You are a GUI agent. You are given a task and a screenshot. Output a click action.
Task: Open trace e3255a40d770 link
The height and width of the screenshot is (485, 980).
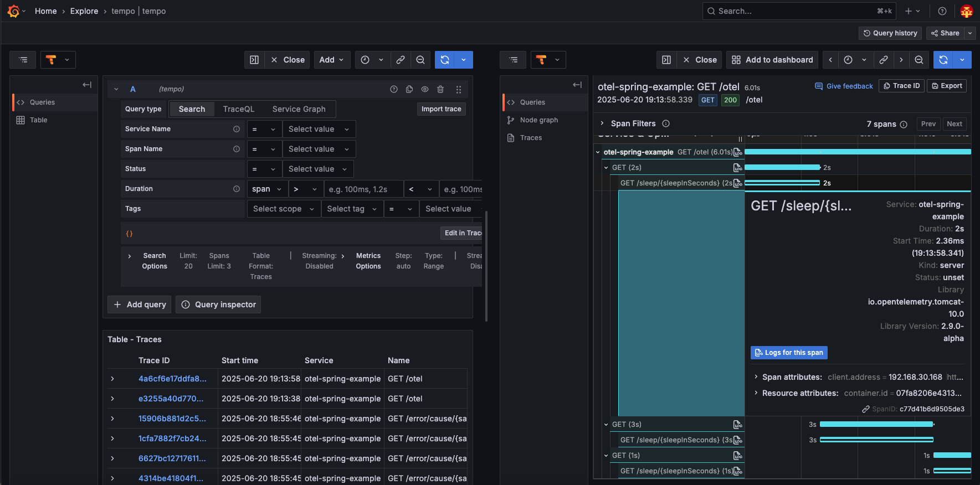point(171,399)
